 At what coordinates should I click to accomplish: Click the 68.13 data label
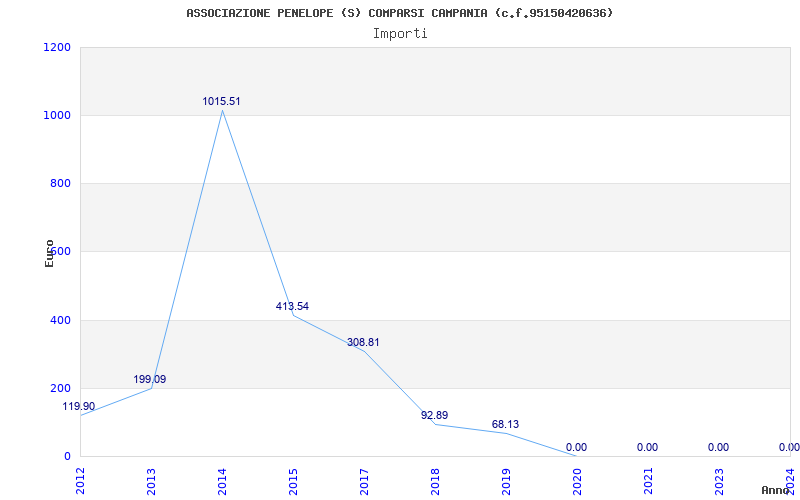click(506, 424)
